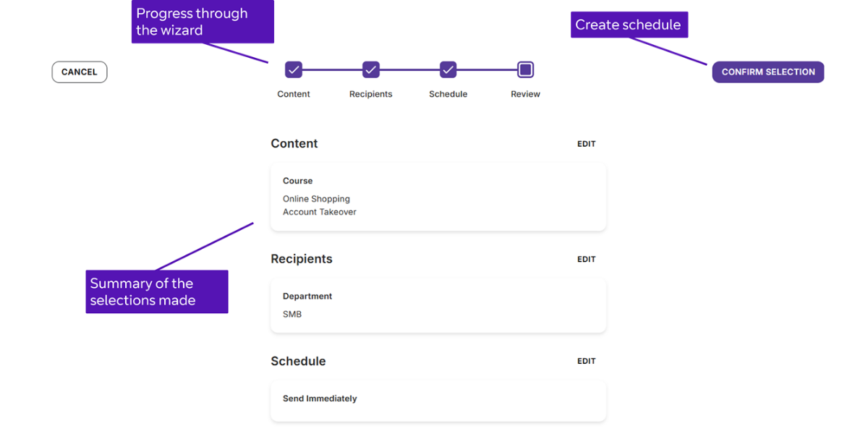The height and width of the screenshot is (434, 868).
Task: Click the completed checkmark before the Recipients label
Action: [370, 69]
